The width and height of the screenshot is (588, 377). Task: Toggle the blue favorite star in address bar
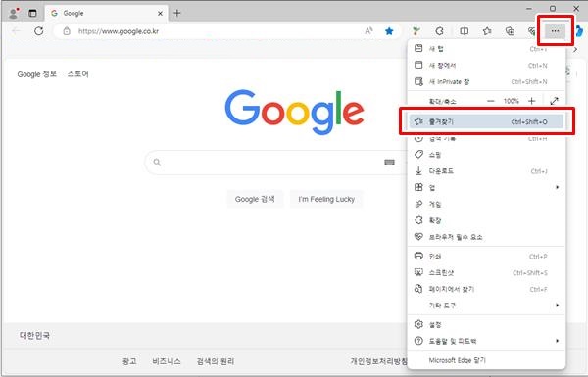389,31
